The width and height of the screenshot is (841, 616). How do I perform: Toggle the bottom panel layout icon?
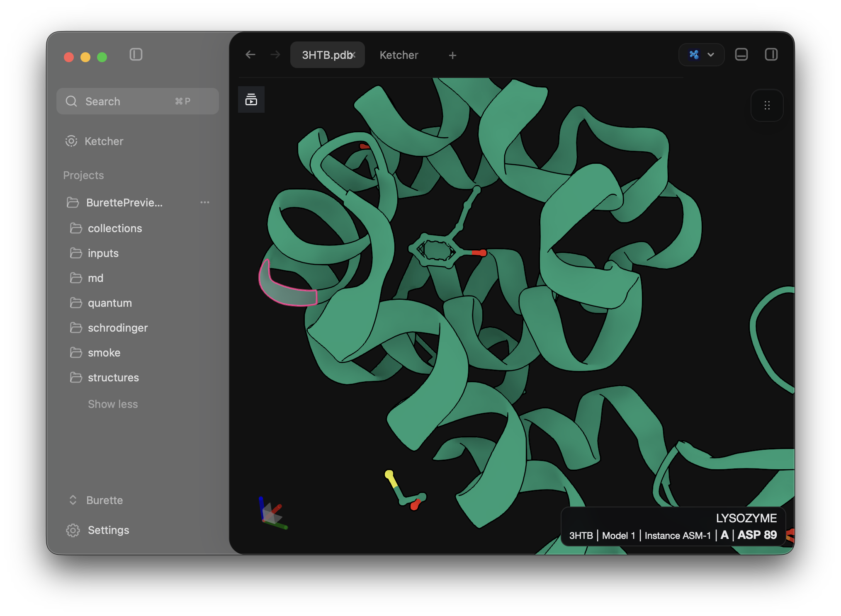coord(741,55)
